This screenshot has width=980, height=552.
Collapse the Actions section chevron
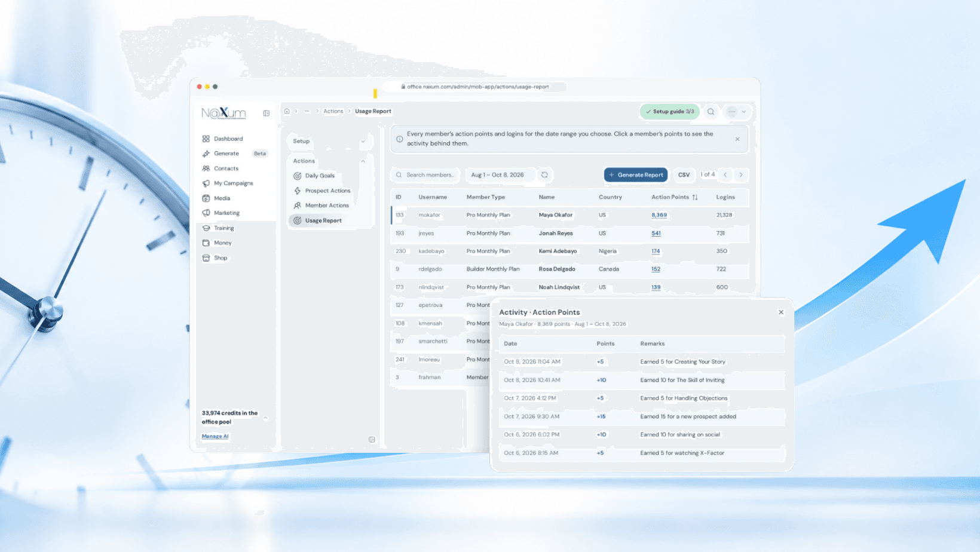pyautogui.click(x=363, y=161)
